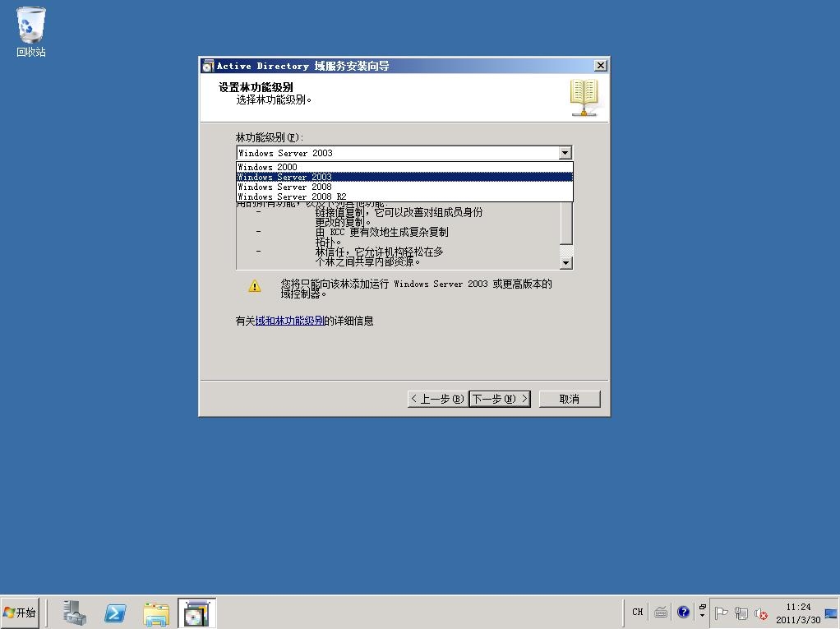
Task: Click the warning text about Windows Server 2003 controllers
Action: pyautogui.click(x=416, y=289)
